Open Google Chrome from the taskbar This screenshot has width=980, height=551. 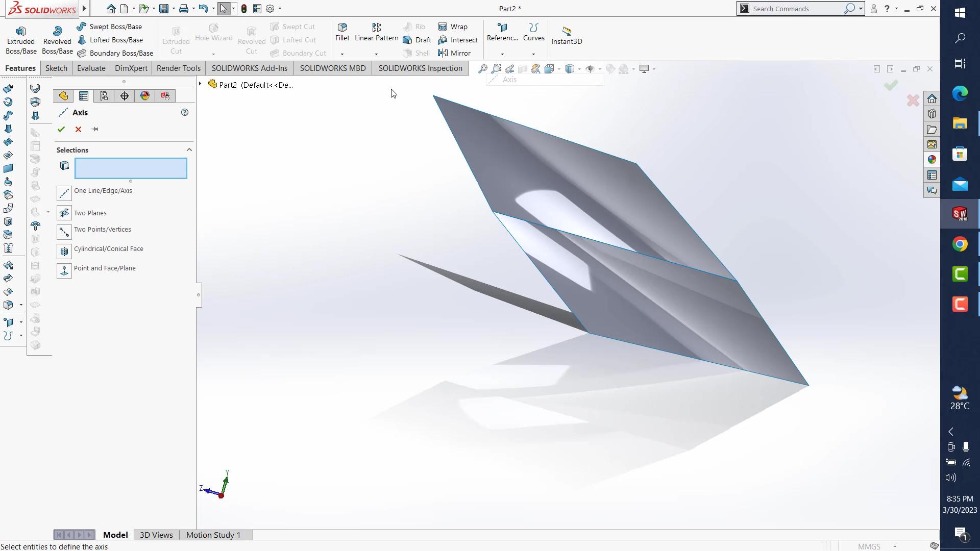960,244
